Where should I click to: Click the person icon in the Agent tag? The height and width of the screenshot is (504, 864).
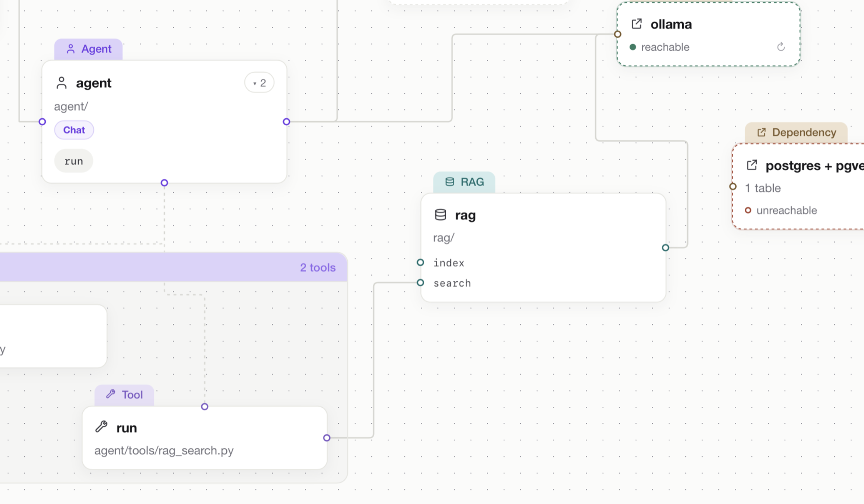pyautogui.click(x=70, y=49)
